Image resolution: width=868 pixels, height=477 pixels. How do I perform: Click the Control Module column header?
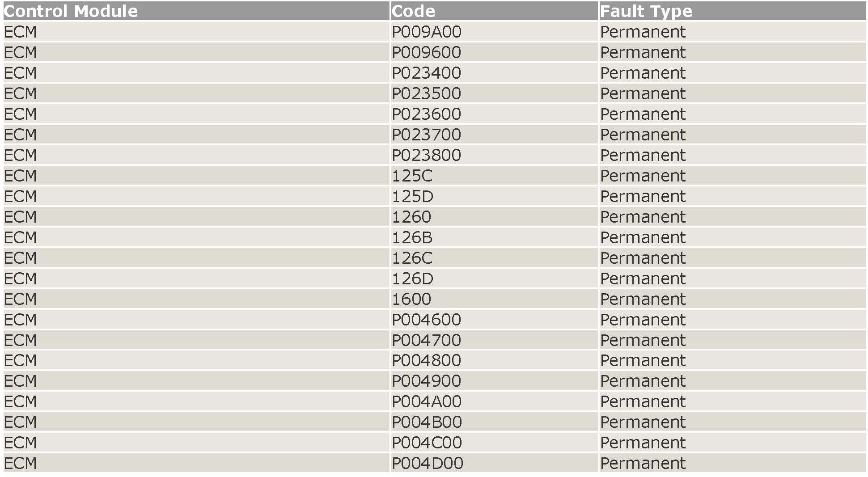(x=71, y=11)
